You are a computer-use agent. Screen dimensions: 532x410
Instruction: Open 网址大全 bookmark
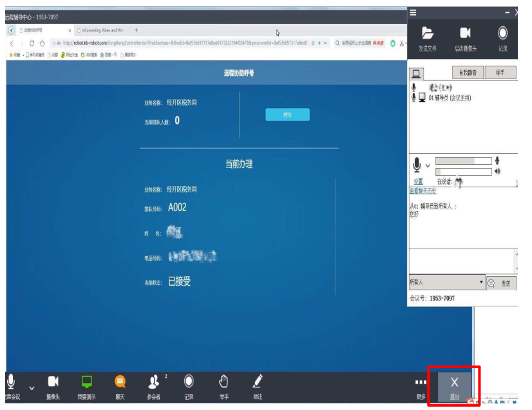pos(70,55)
